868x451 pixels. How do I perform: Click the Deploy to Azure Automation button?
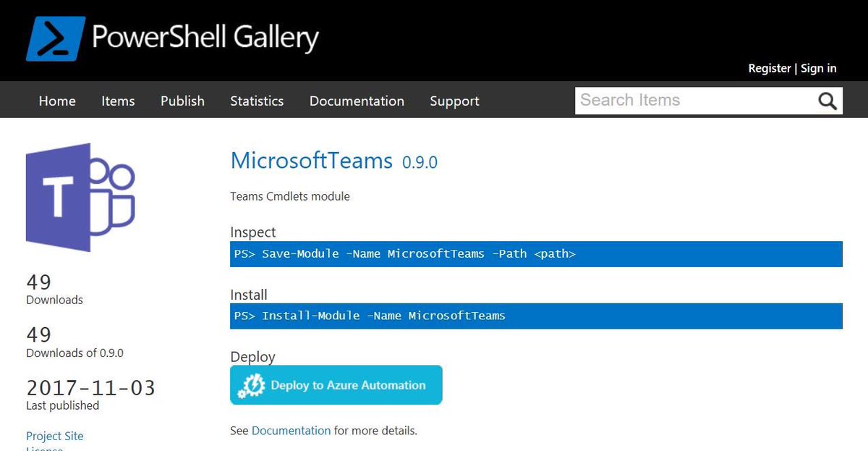[336, 385]
